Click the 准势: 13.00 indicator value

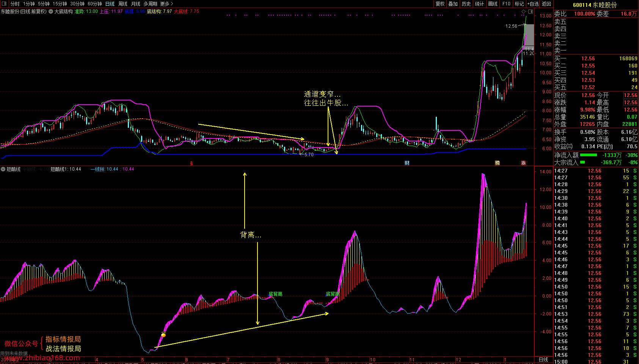pos(86,11)
